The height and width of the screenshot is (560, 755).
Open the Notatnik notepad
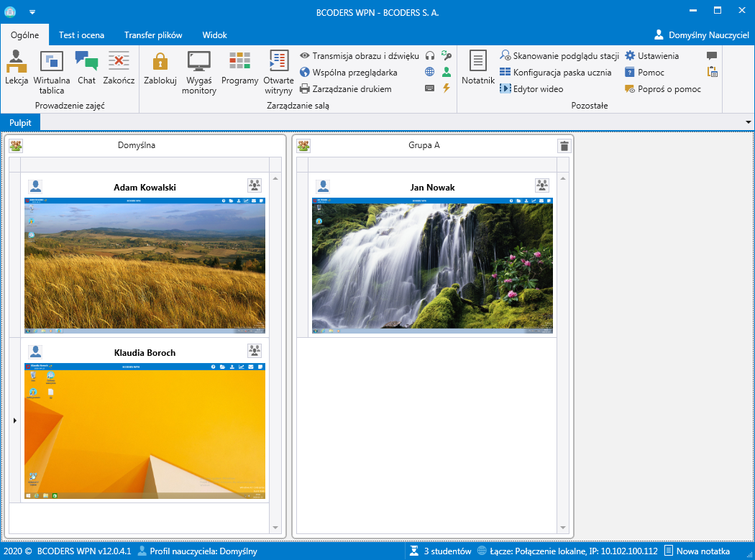tap(478, 68)
